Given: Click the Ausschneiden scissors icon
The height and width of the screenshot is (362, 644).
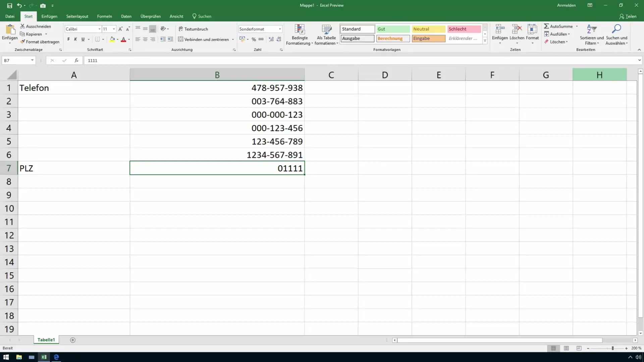Looking at the screenshot, I should (x=22, y=26).
